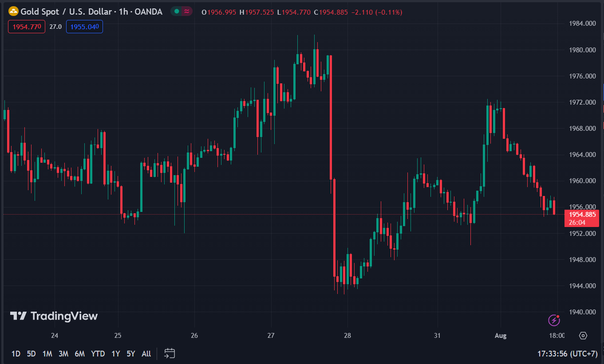Image resolution: width=604 pixels, height=364 pixels.
Task: Open the Go to date calendar icon
Action: pos(170,353)
